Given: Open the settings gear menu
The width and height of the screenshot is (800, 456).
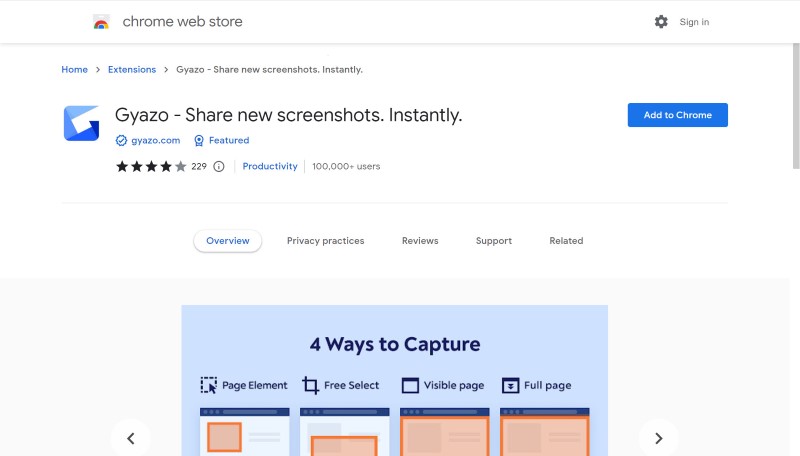Looking at the screenshot, I should [x=661, y=21].
